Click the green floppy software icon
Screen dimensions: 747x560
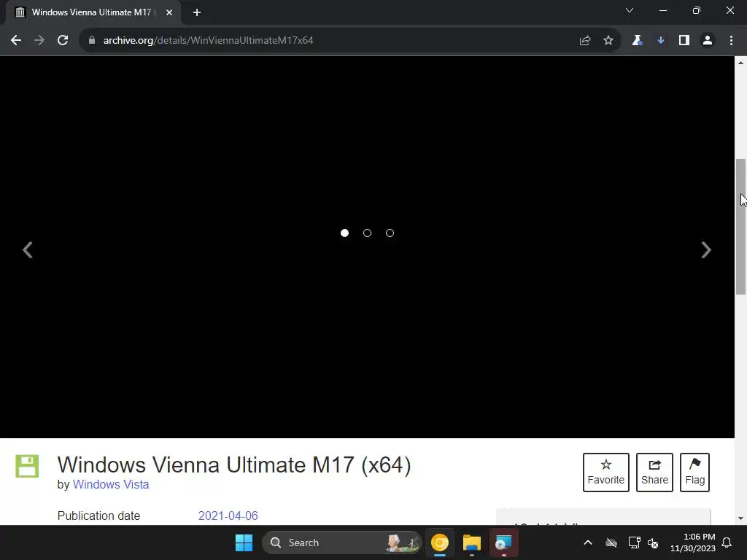point(27,466)
